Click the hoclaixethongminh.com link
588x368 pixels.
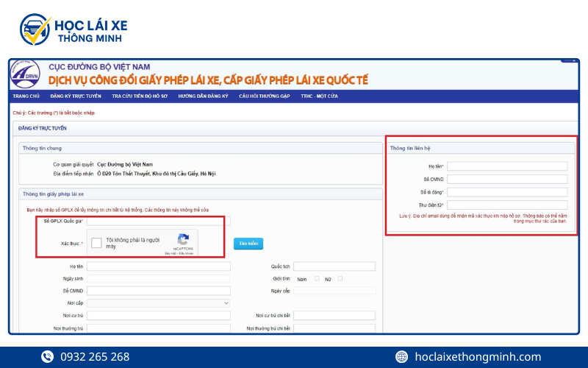click(478, 357)
